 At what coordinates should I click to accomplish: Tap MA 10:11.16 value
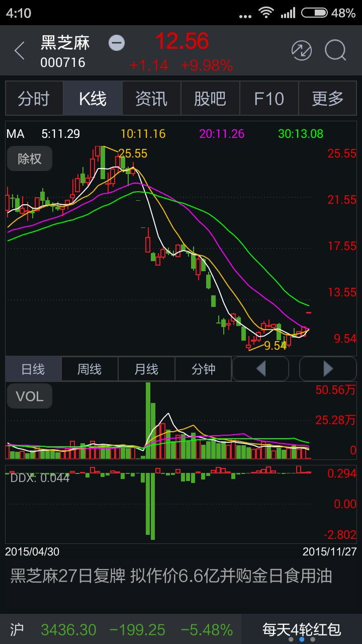[x=143, y=134]
